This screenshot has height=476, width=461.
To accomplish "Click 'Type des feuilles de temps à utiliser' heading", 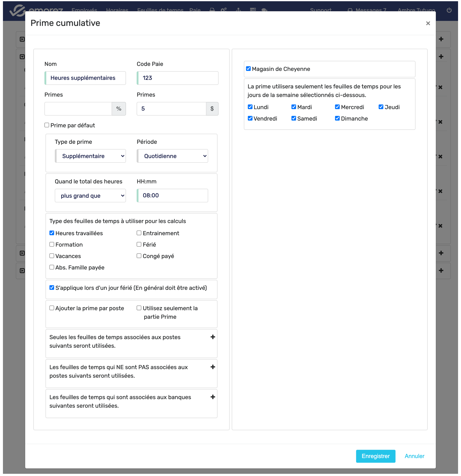I will [118, 221].
